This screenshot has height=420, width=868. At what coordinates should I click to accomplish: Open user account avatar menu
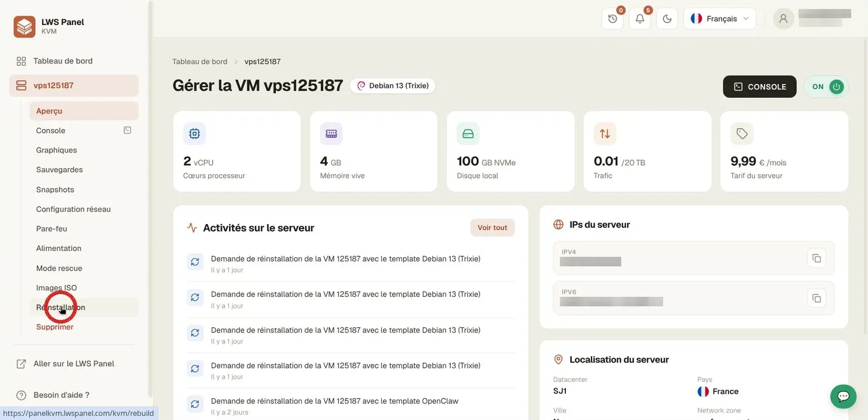click(783, 19)
